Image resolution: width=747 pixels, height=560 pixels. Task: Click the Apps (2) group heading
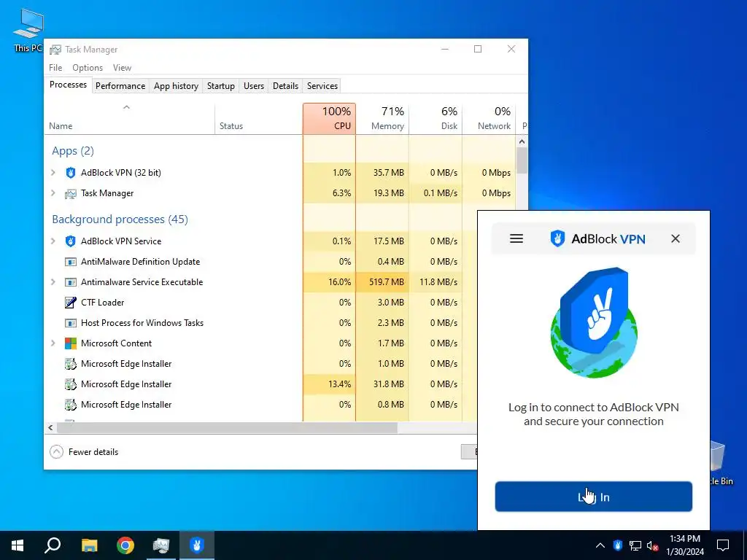(73, 150)
